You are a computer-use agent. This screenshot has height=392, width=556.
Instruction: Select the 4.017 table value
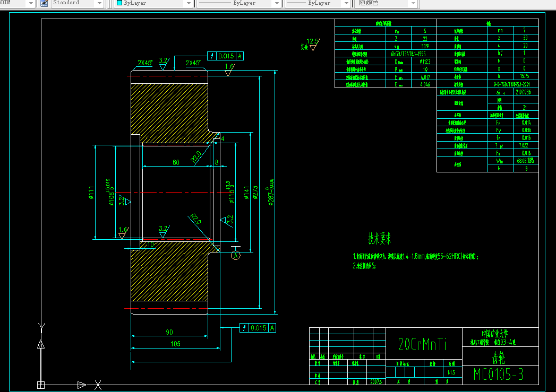[x=425, y=77]
